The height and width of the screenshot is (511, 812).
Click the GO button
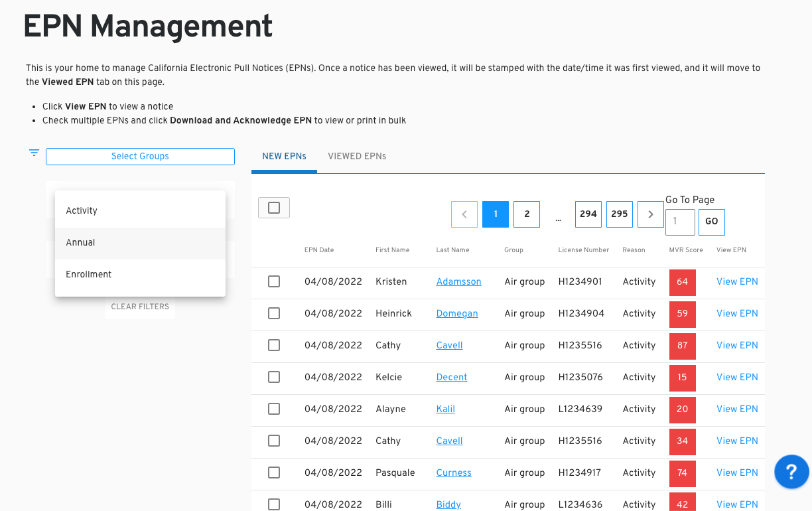(712, 222)
